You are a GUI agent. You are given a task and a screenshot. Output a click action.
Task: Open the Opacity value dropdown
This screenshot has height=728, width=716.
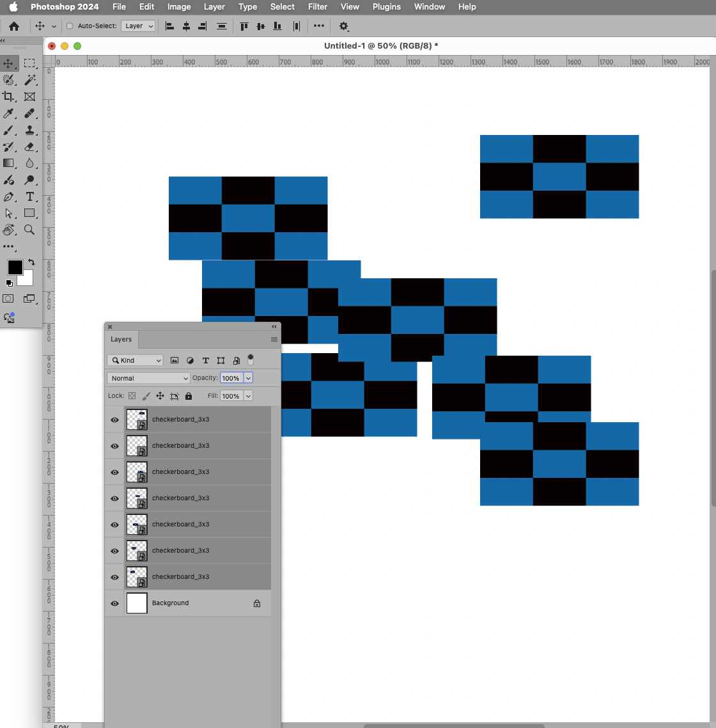click(249, 377)
